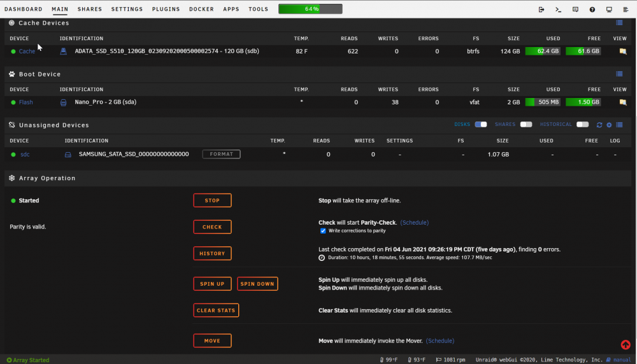Viewport: 637px width, 364px height.
Task: Browse the Cache disk folder view icon
Action: (x=623, y=51)
